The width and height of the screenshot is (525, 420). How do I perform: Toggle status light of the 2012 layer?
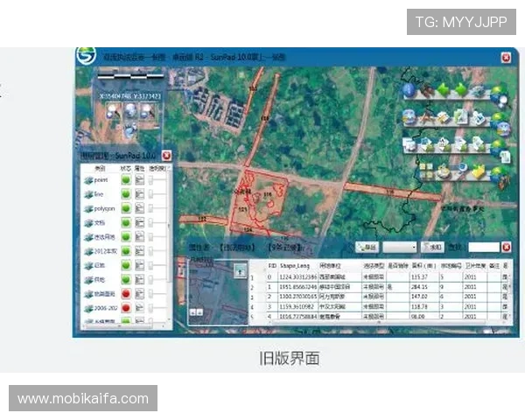pyautogui.click(x=126, y=251)
